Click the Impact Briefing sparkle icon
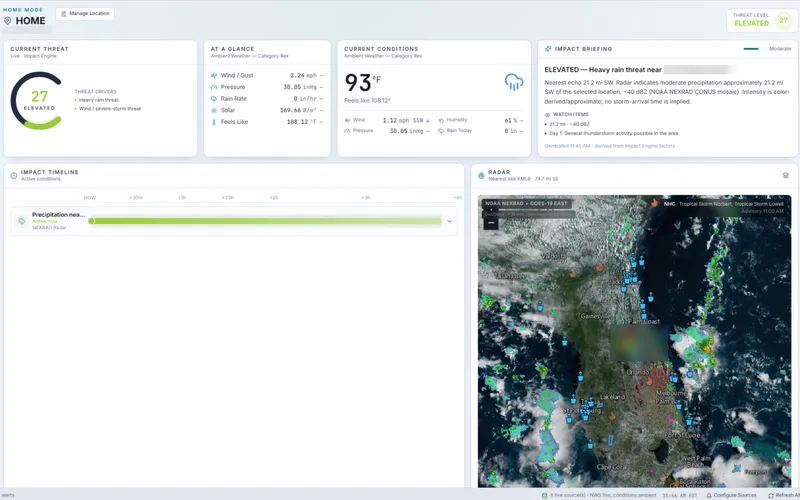 point(548,49)
